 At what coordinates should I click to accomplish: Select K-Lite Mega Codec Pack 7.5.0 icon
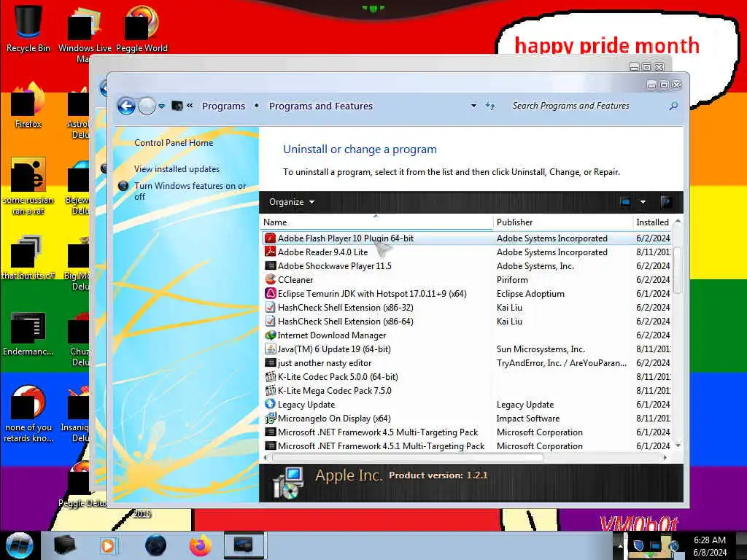coord(270,391)
